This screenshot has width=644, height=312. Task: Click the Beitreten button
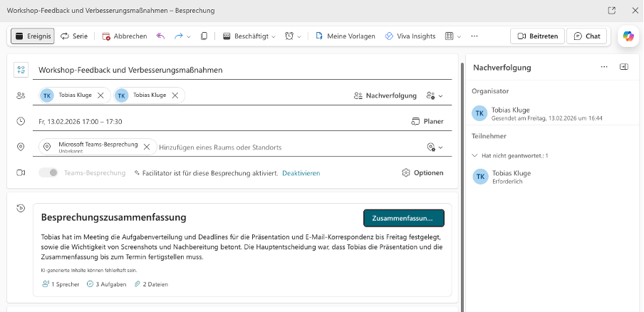coord(537,36)
